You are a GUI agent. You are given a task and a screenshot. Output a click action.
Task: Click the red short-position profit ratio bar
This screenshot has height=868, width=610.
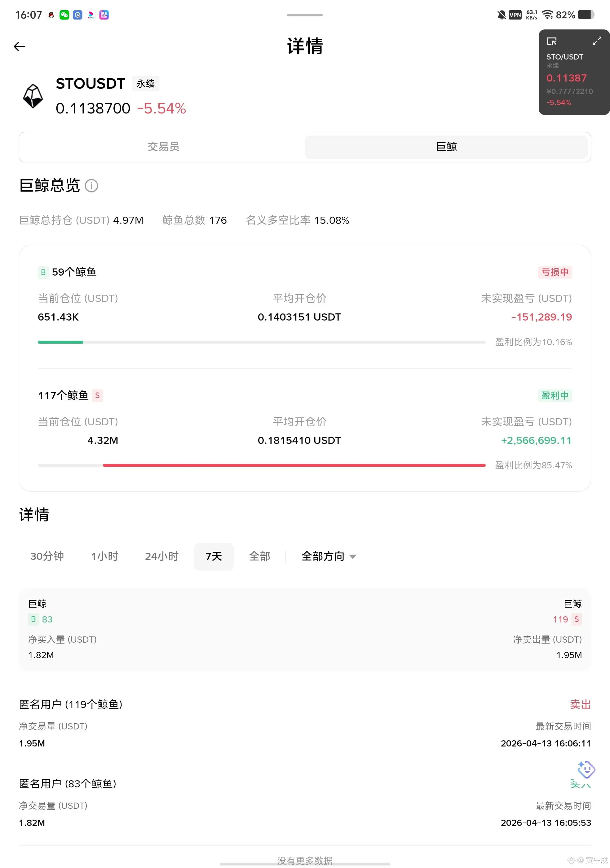[294, 465]
